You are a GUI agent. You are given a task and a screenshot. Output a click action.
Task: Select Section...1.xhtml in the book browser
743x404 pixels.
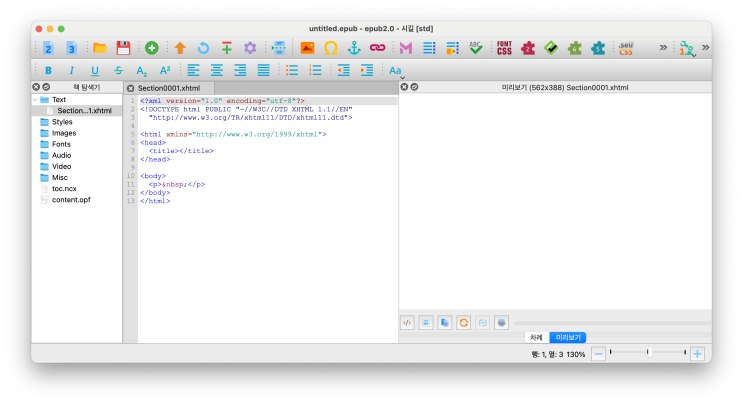click(84, 111)
